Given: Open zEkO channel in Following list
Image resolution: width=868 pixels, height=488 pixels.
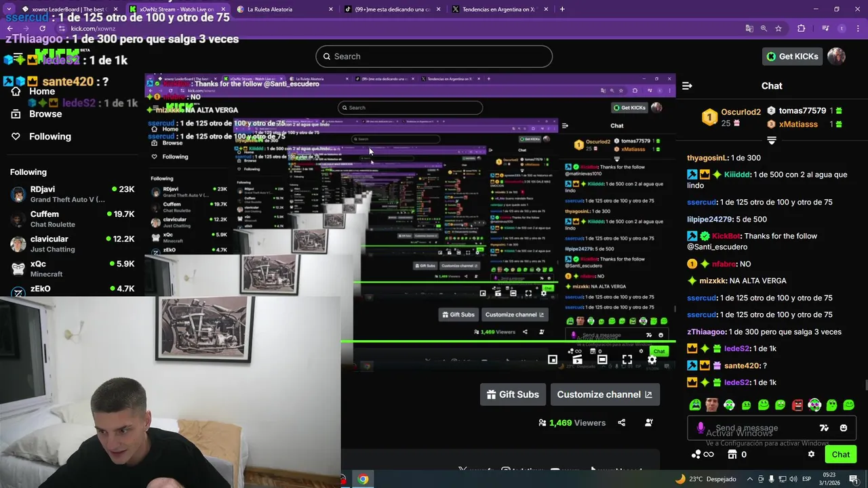Looking at the screenshot, I should (72, 289).
